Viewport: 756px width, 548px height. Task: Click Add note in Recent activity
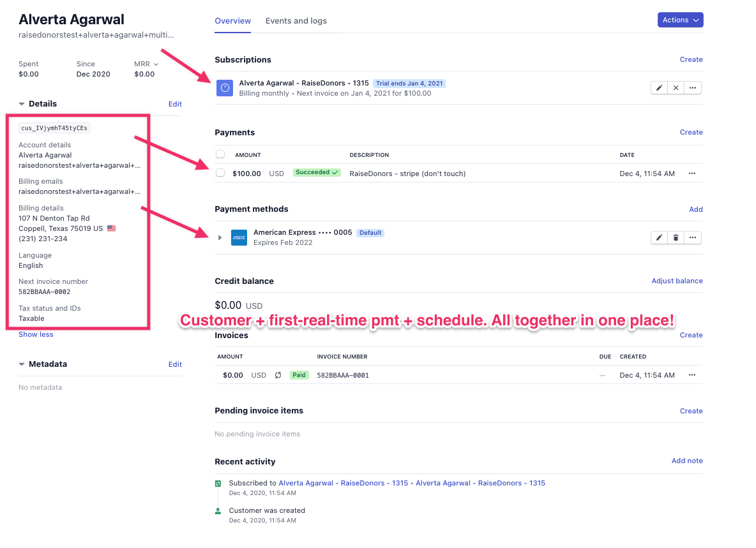(x=687, y=461)
